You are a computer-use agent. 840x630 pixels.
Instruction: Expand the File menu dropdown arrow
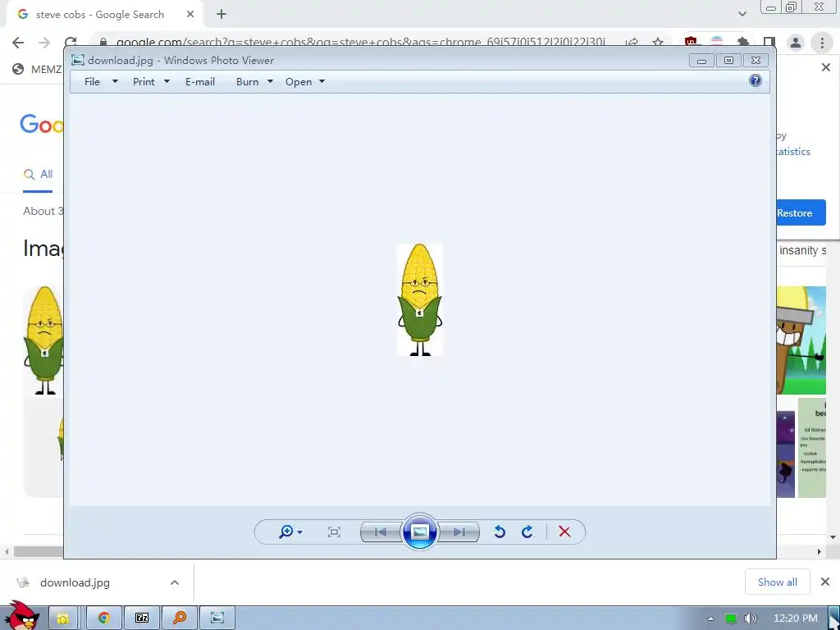click(x=115, y=81)
